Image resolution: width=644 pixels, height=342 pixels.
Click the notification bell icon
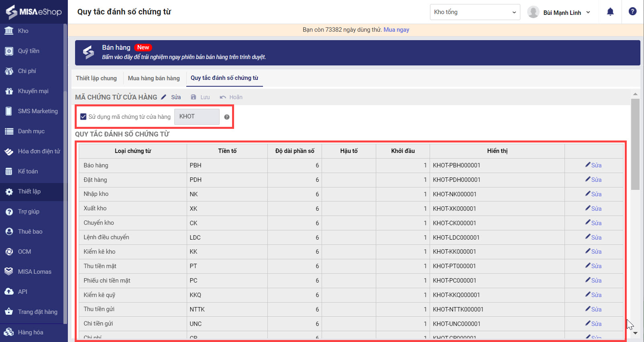(610, 12)
